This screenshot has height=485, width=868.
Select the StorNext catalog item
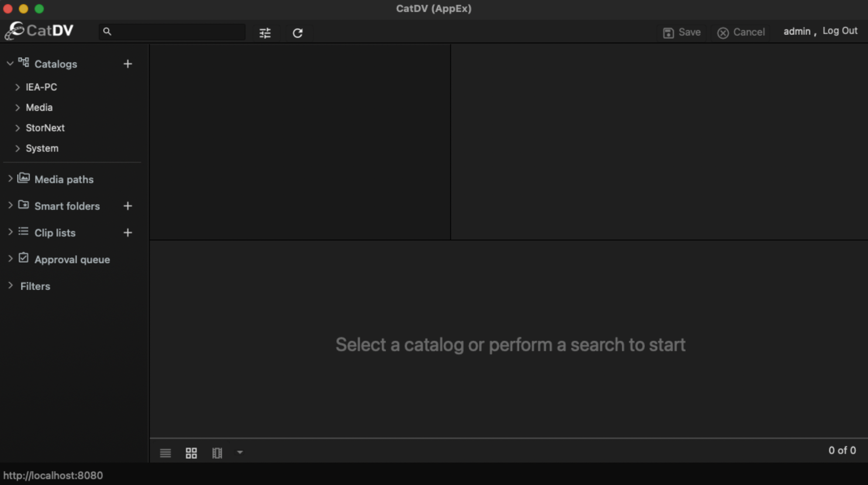[45, 128]
